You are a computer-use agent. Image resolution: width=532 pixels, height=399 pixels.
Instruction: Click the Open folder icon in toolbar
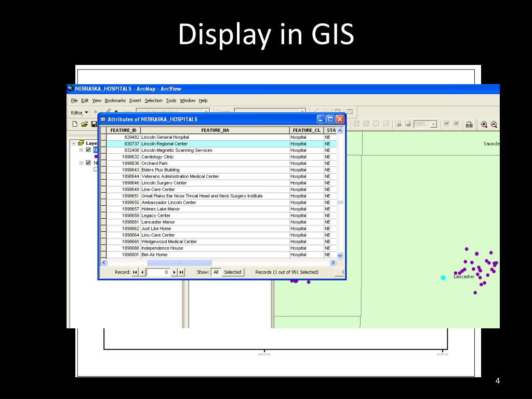click(85, 124)
